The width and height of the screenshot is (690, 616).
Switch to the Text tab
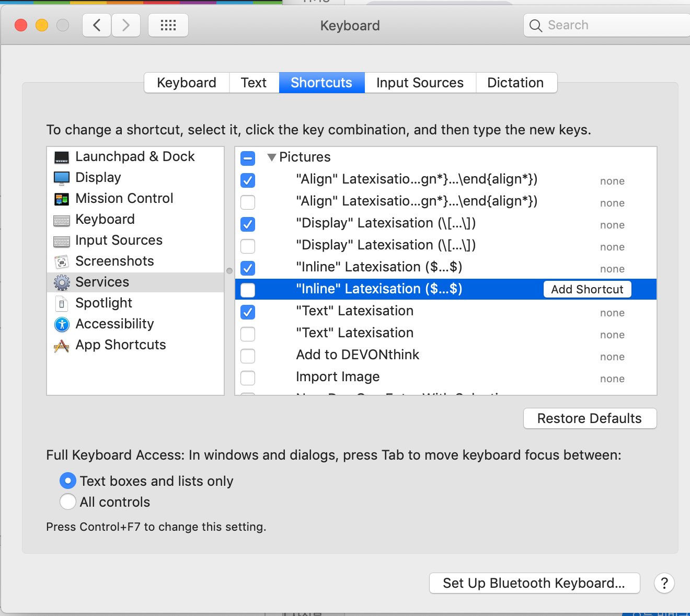pos(254,82)
